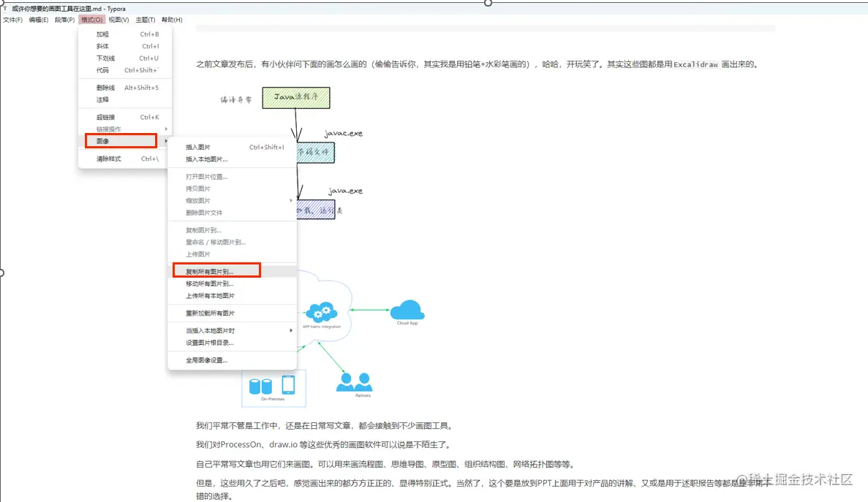Open the 视图(V) menu
The image size is (868, 502).
118,20
